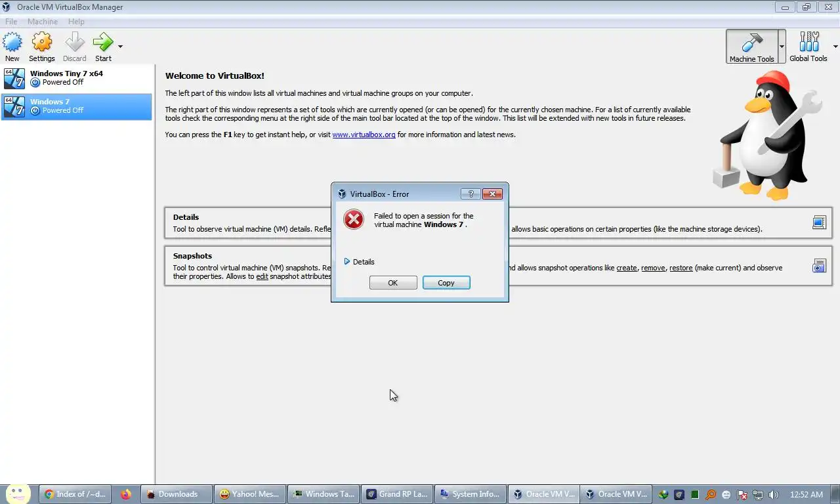This screenshot has width=840, height=504.
Task: Expand Details in the error dialog
Action: pyautogui.click(x=360, y=262)
